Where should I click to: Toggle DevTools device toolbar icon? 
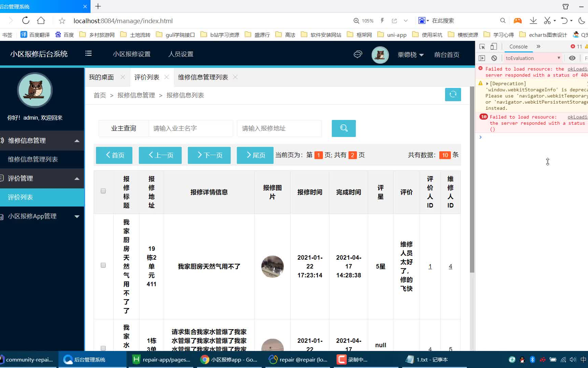point(493,47)
